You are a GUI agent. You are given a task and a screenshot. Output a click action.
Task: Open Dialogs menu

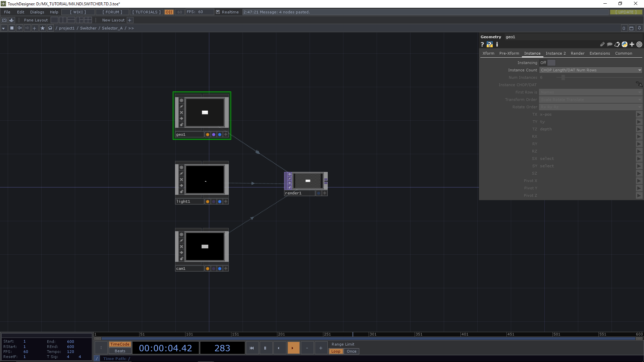pos(37,12)
